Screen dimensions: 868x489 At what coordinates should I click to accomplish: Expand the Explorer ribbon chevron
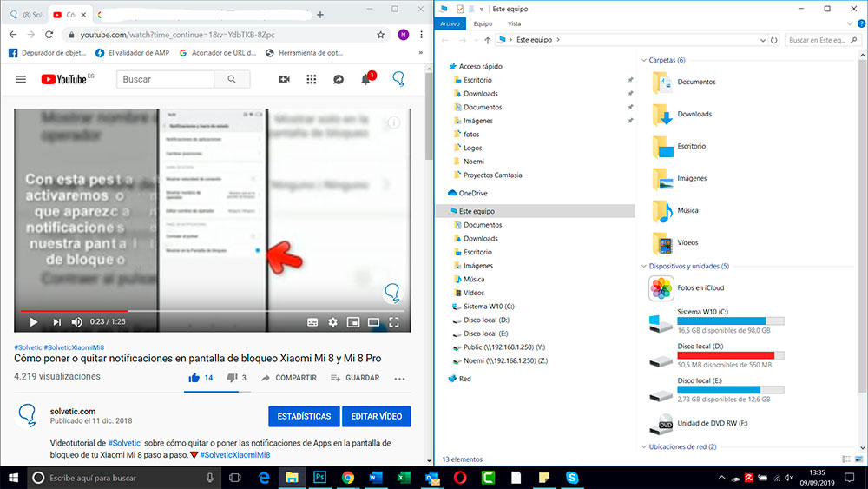pos(850,23)
